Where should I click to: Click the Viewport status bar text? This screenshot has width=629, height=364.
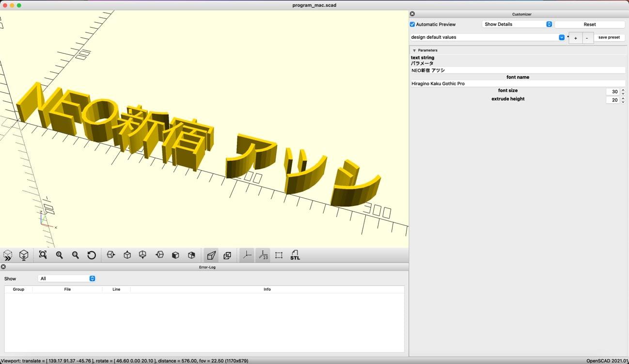pos(124,361)
